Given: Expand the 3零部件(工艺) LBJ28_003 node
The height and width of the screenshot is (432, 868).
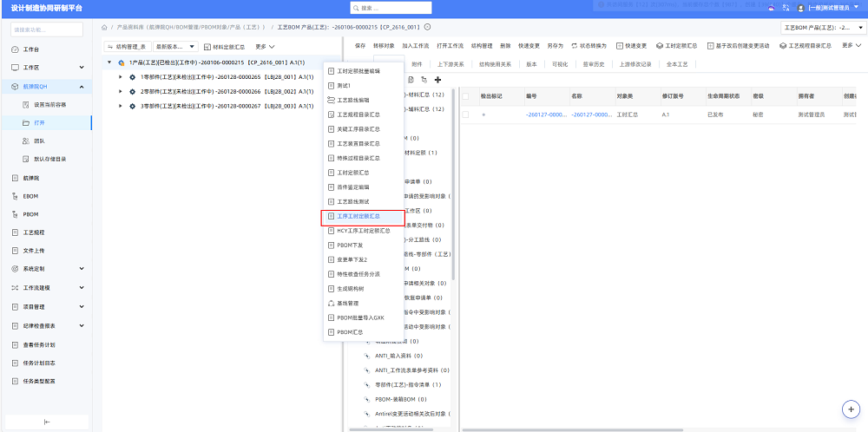Looking at the screenshot, I should tap(121, 106).
